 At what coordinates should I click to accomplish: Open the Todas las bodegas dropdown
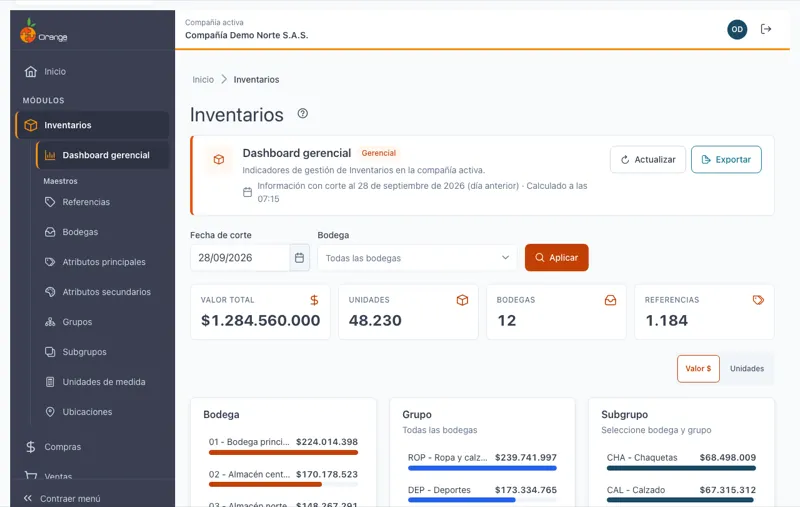point(417,258)
